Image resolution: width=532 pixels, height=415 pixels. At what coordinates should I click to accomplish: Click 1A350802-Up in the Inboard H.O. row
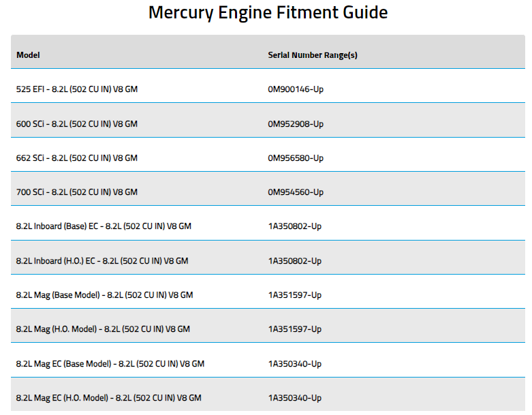[x=294, y=261]
